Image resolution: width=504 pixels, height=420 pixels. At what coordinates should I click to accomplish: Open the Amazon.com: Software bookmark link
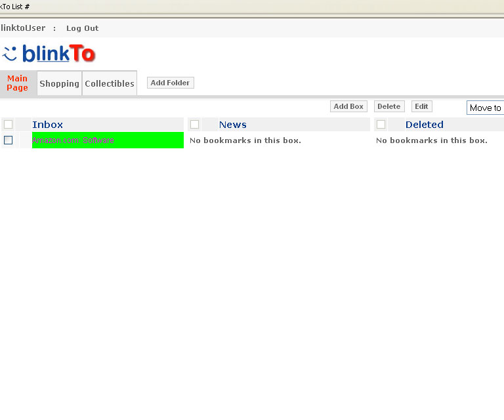(73, 140)
